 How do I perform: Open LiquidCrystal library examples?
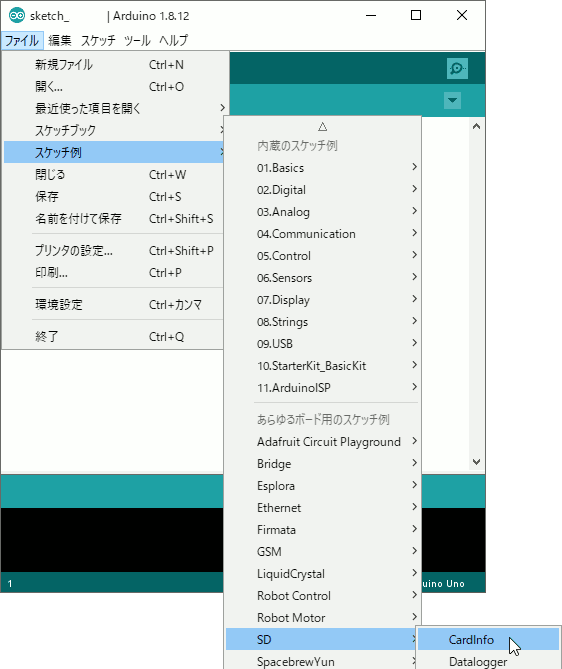point(323,574)
